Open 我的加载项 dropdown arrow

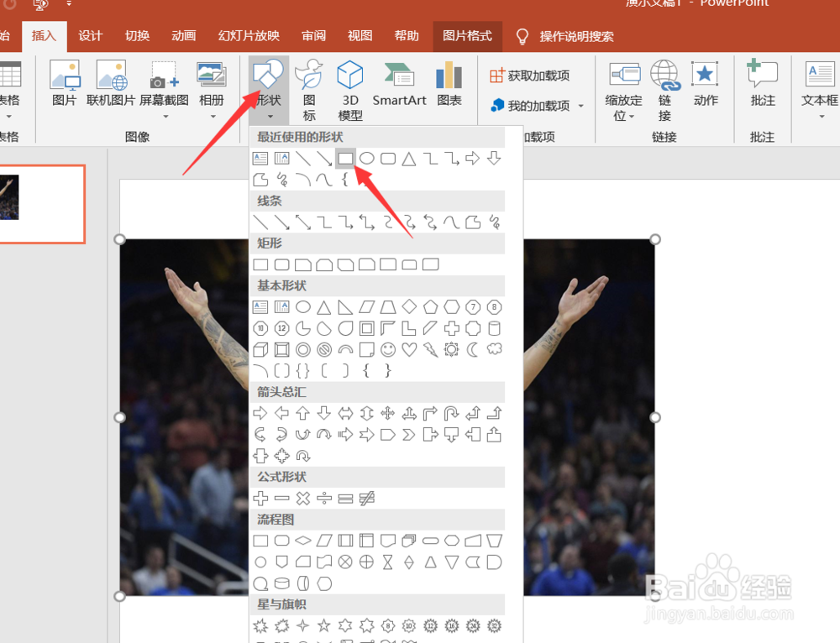coord(581,106)
